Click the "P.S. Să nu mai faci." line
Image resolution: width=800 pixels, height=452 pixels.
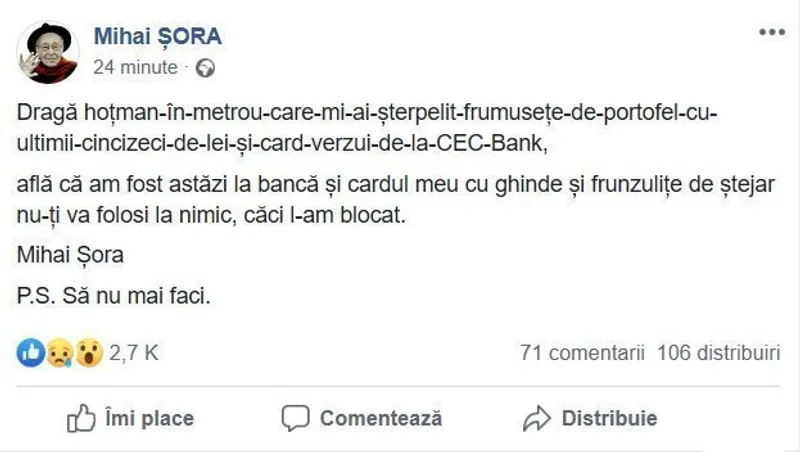pyautogui.click(x=116, y=296)
